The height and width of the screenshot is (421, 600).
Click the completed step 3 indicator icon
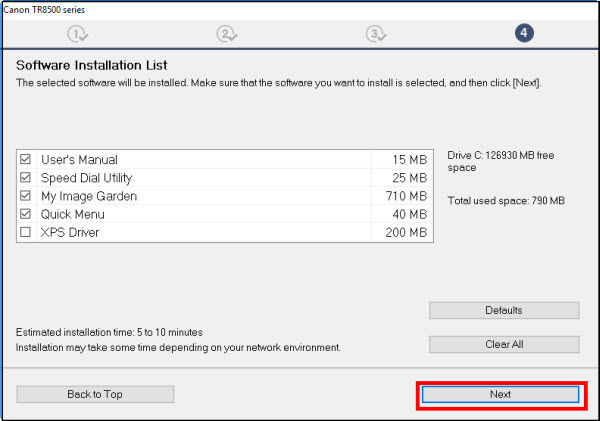click(x=376, y=34)
